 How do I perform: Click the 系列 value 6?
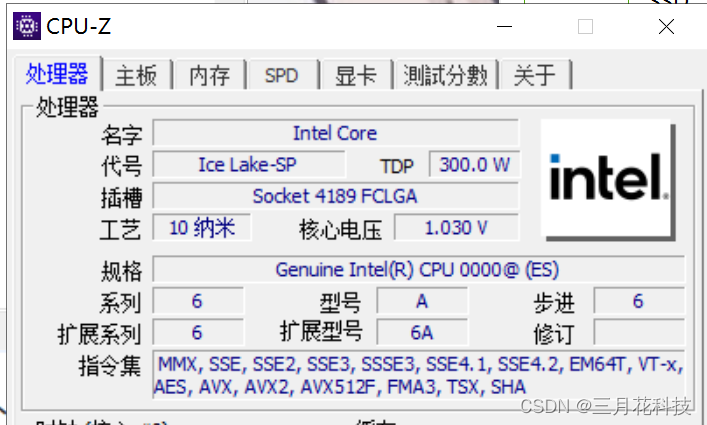pyautogui.click(x=198, y=301)
